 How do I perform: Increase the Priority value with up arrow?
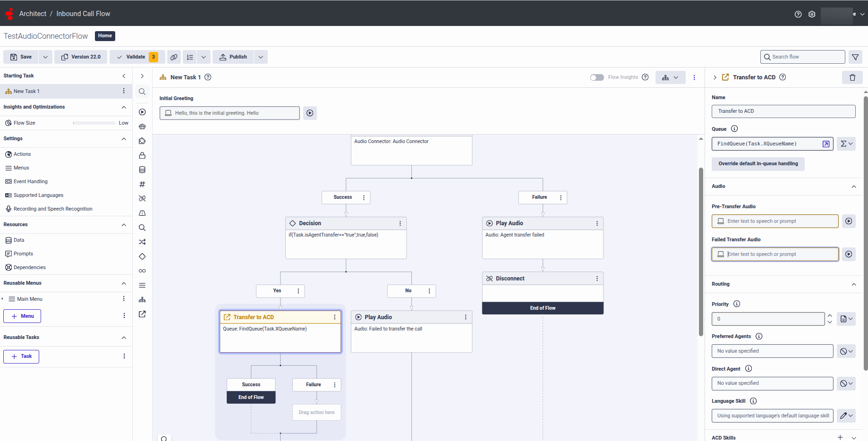[x=830, y=315]
